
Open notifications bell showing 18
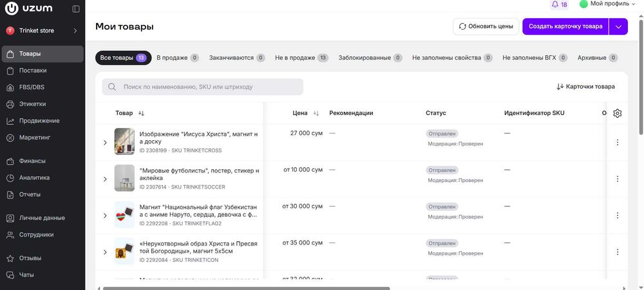point(559,5)
